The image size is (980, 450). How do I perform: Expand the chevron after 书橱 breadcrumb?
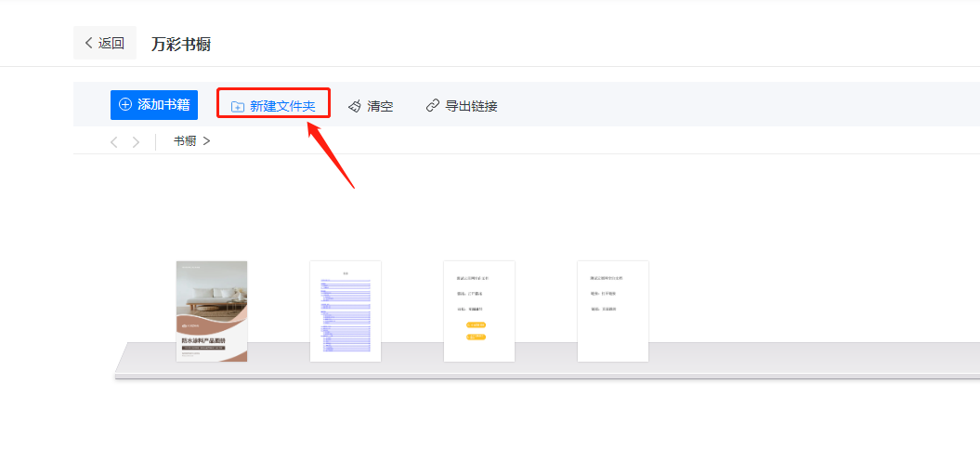point(206,141)
